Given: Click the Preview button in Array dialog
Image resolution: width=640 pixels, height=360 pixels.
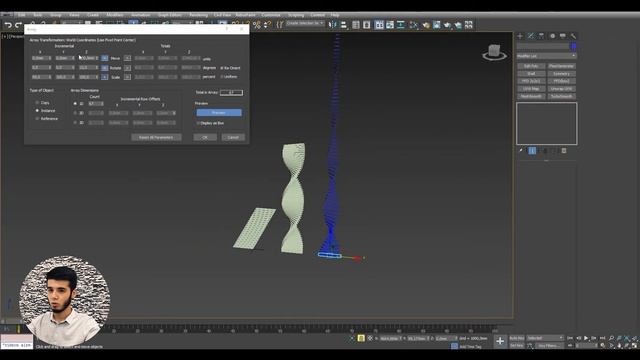Looking at the screenshot, I should click(219, 112).
